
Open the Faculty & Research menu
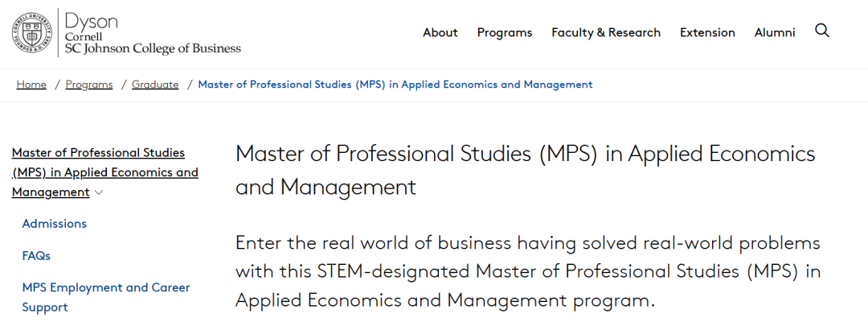coord(606,33)
